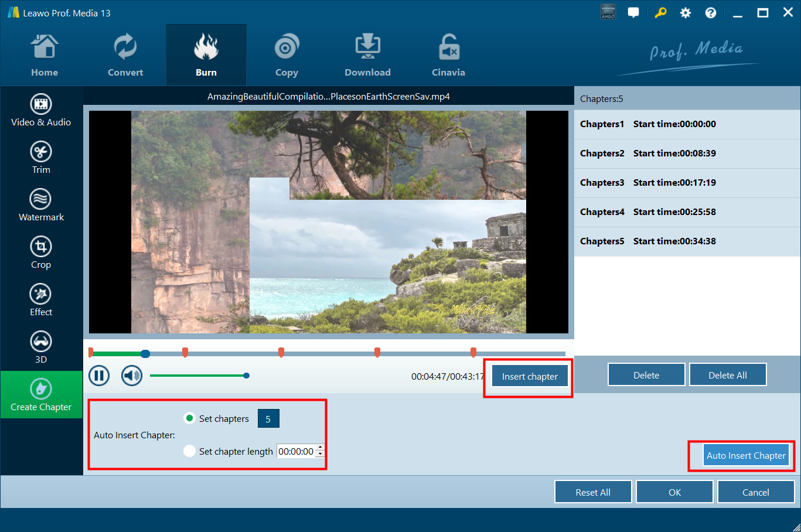The image size is (801, 532).
Task: Click the video file name title
Action: click(x=329, y=97)
